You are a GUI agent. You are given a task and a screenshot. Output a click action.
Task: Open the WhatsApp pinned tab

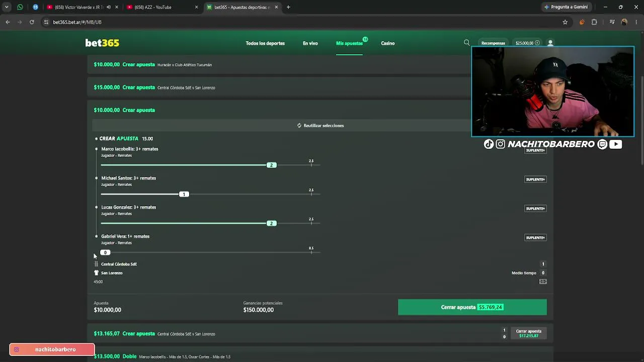[20, 7]
